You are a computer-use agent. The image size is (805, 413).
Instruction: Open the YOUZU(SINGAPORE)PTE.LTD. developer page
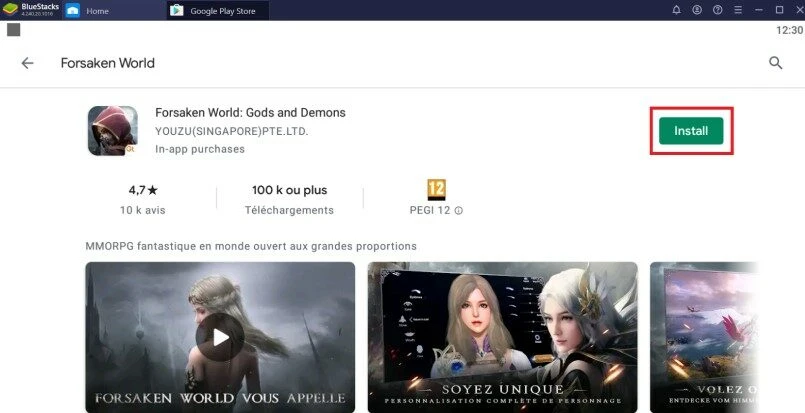pyautogui.click(x=232, y=132)
